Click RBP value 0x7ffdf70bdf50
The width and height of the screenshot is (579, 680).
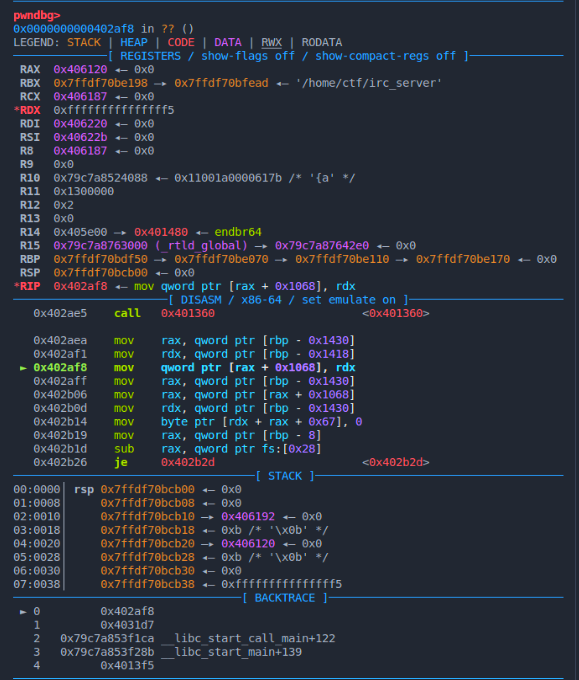point(100,259)
